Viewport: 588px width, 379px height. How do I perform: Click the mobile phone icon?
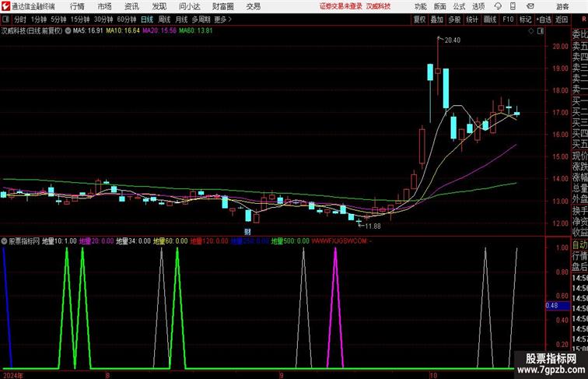[513, 6]
